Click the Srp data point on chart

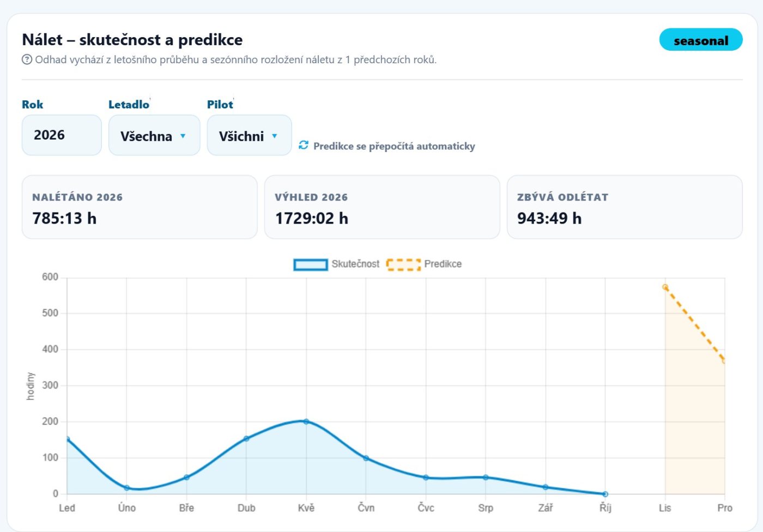tap(486, 477)
